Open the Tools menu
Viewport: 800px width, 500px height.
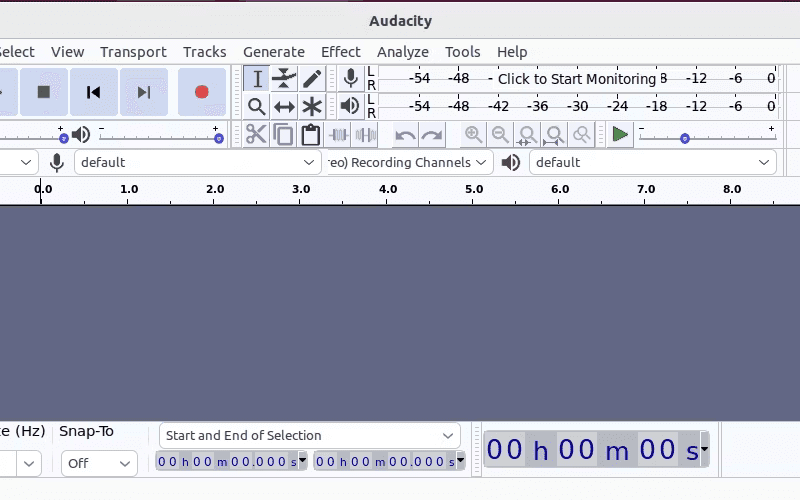point(463,52)
